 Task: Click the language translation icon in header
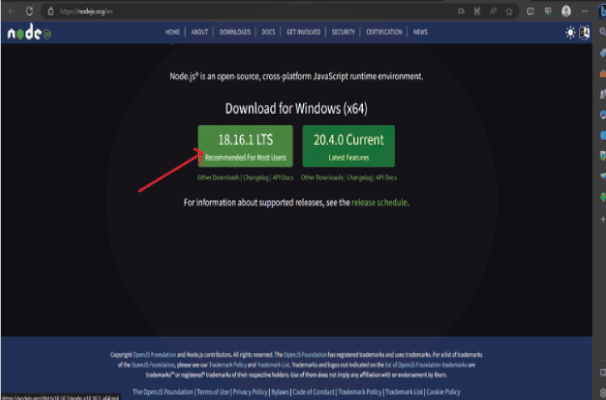pos(585,32)
